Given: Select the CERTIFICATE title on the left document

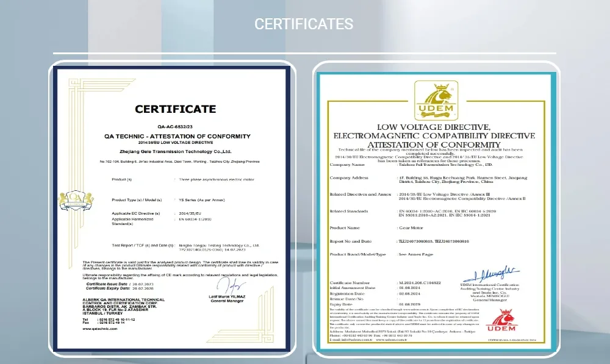Looking at the screenshot, I should click(x=174, y=109).
